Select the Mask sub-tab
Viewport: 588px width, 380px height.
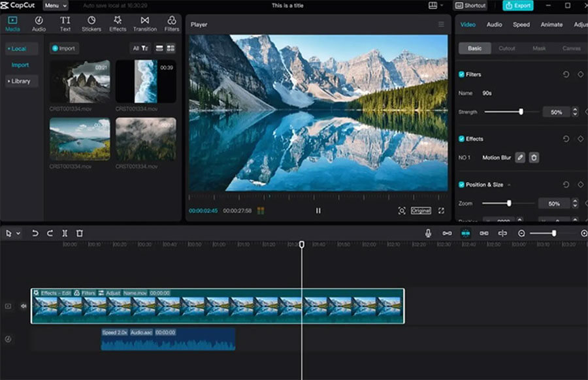[539, 48]
